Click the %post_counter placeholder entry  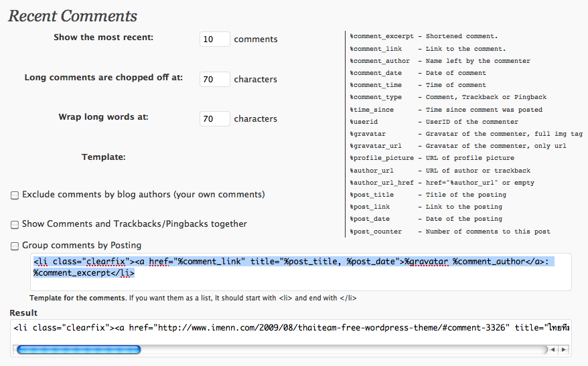coord(376,232)
